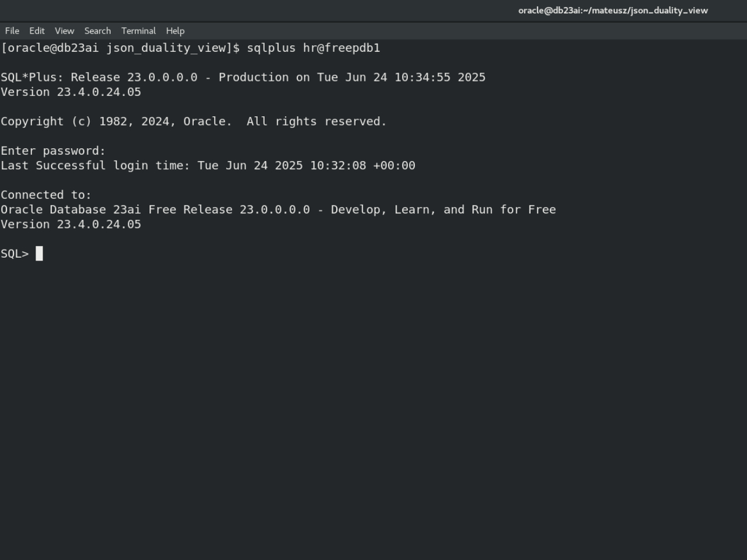Click the SQL*Plus Release 23.0.0.0.0 line
The height and width of the screenshot is (560, 747).
(x=243, y=78)
